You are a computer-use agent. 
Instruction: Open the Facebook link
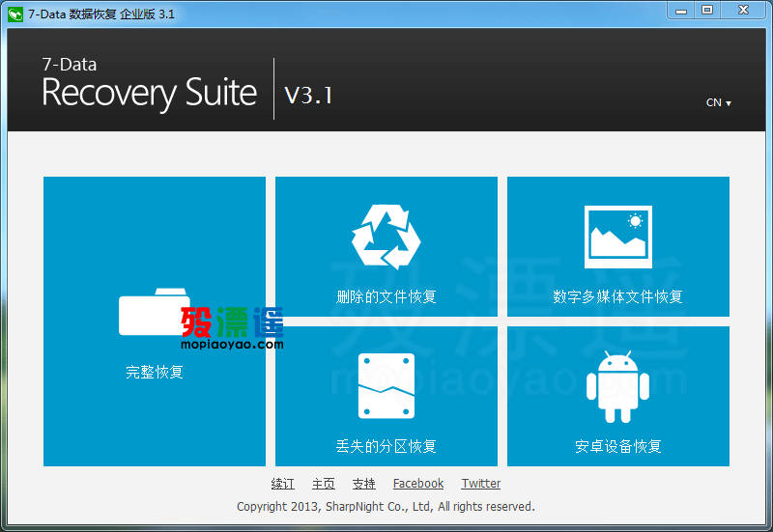tap(418, 484)
